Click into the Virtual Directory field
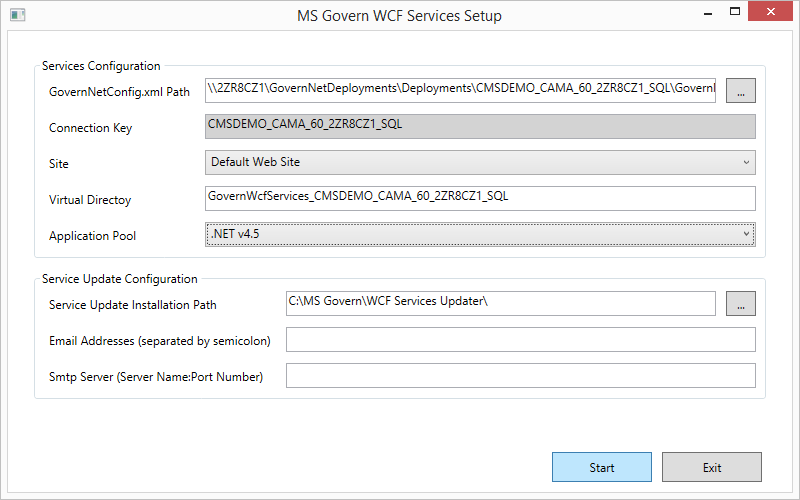 pos(480,198)
